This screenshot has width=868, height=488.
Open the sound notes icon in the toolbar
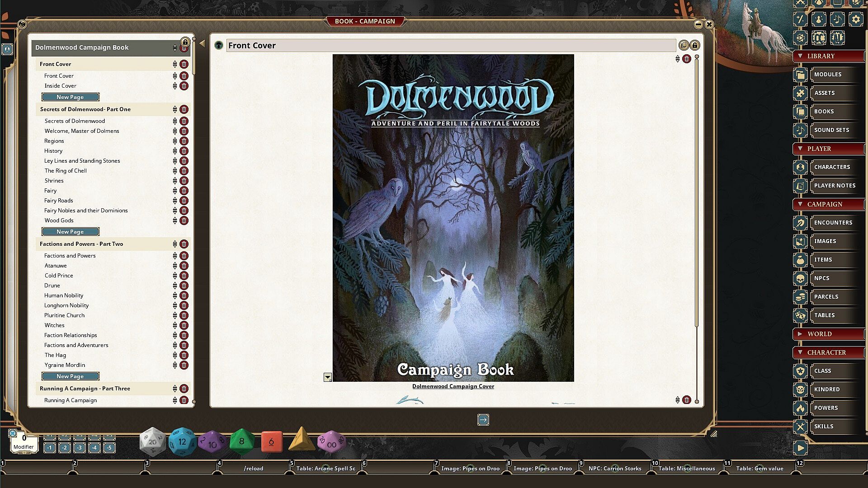[x=837, y=19]
